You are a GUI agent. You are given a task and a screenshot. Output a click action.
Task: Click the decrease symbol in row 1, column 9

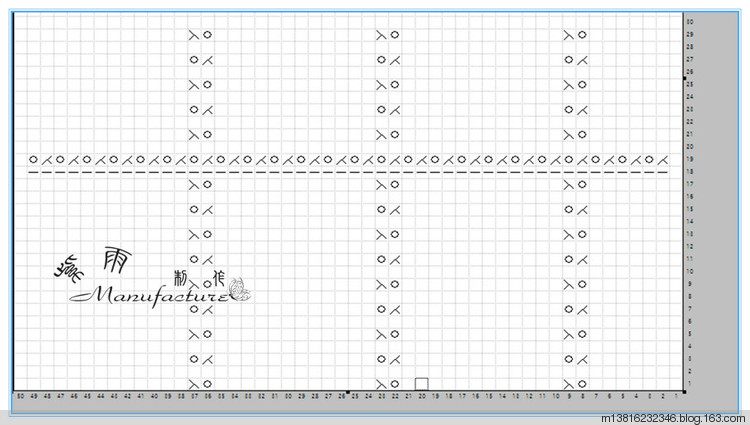pos(569,384)
